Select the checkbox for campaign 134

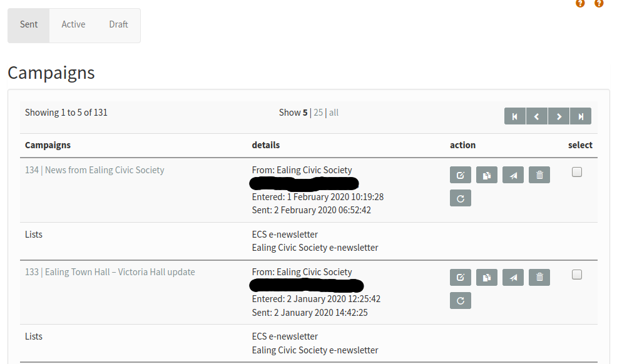tap(577, 172)
